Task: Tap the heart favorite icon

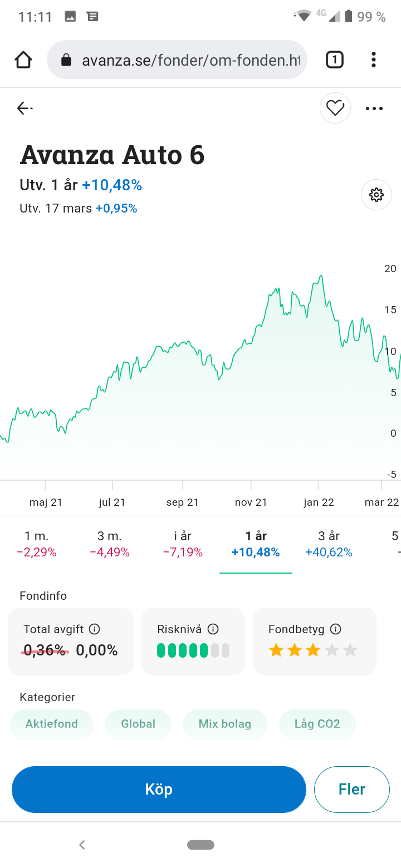Action: pos(335,108)
